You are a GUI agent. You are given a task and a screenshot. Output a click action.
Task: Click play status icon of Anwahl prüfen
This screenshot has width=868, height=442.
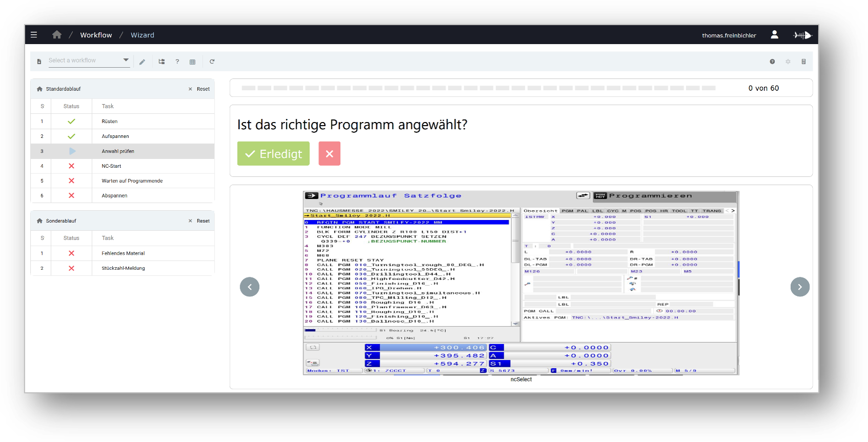tap(72, 151)
